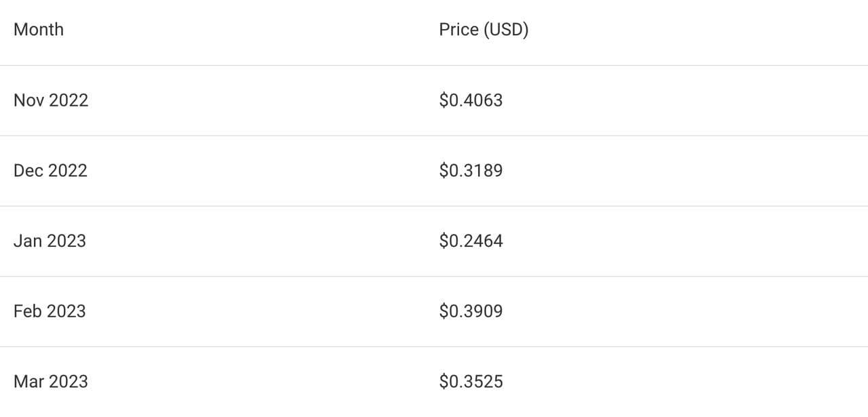Select the Mar 2023 month cell
Image resolution: width=868 pixels, height=417 pixels.
point(51,382)
